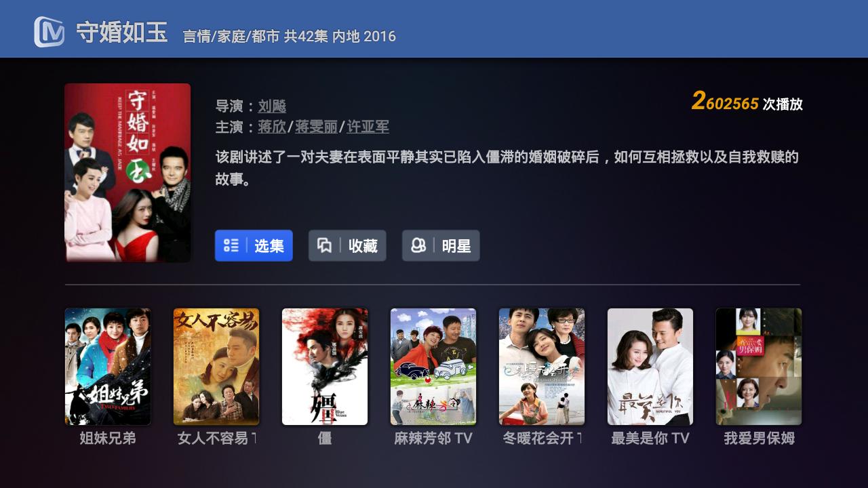Viewport: 868px width, 488px height.
Task: Add the show with the 收藏 button
Action: (347, 245)
